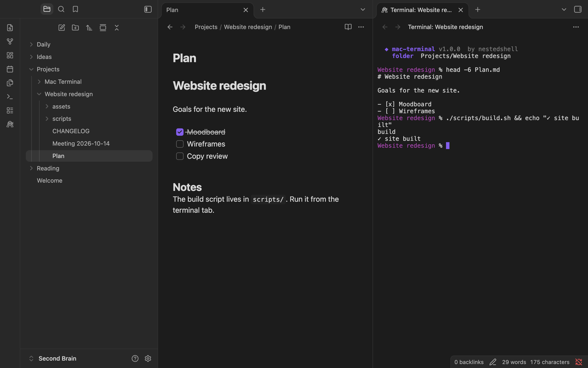Uncheck the Moodboard checkbox
Screen dimensions: 588x368
pyautogui.click(x=180, y=132)
